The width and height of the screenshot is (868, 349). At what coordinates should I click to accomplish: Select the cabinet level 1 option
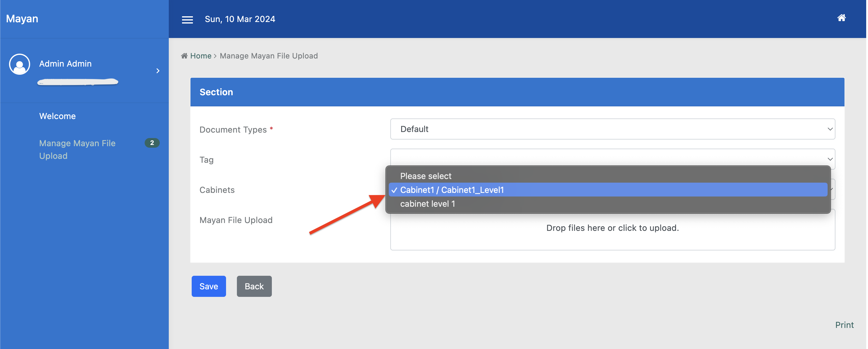608,203
